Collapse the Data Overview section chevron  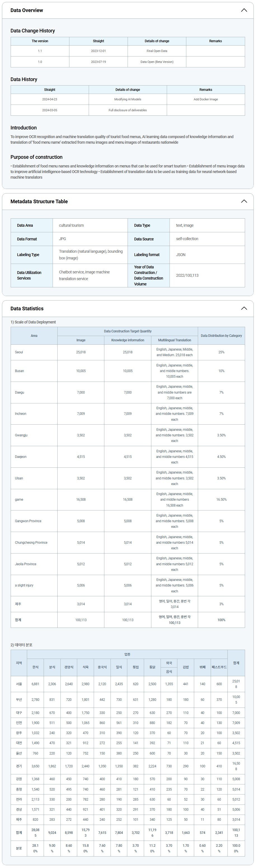244,10
